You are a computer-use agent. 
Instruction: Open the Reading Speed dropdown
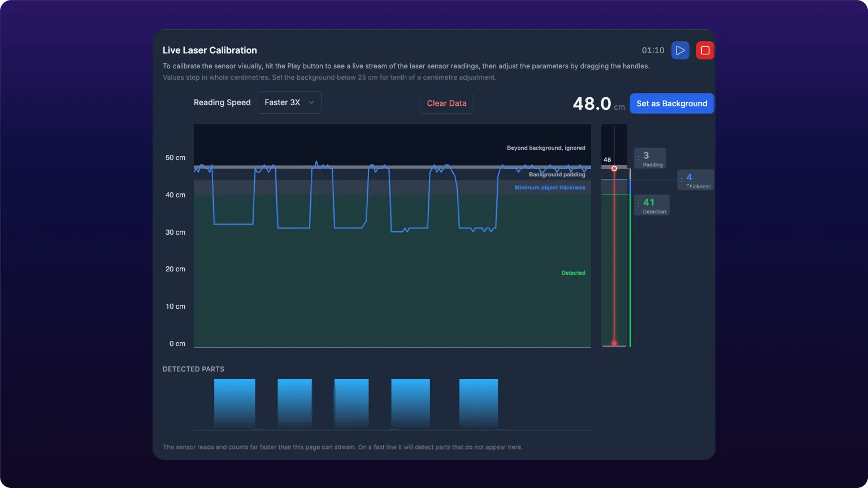(289, 102)
